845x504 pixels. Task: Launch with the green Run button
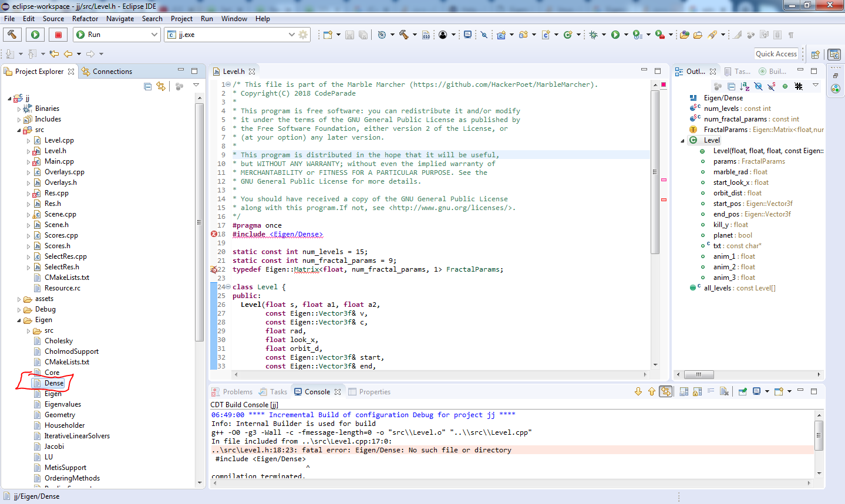35,35
